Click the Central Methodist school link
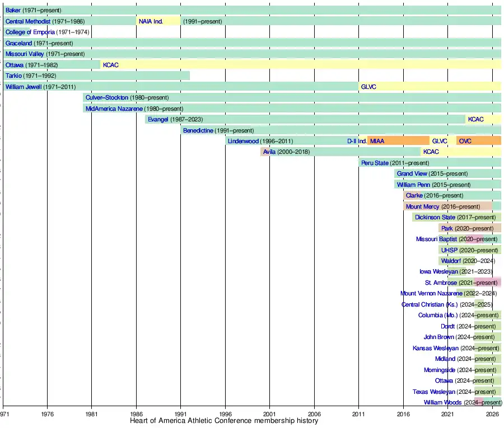504x428 pixels. (28, 21)
